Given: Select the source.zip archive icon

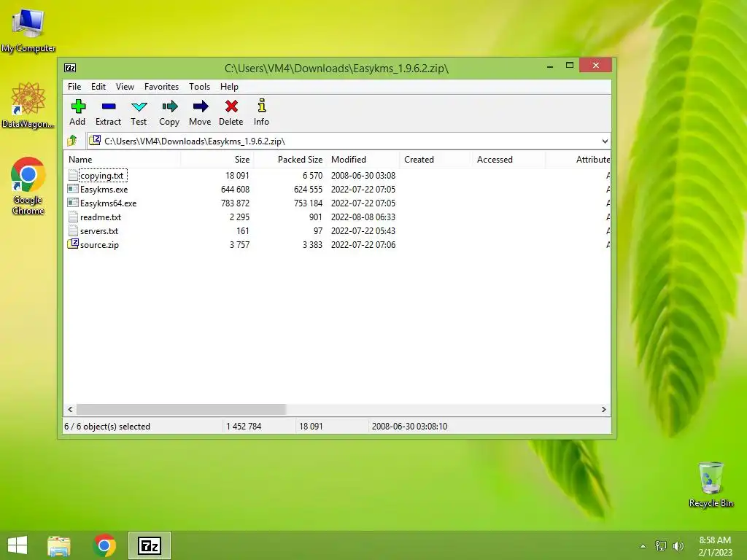Looking at the screenshot, I should point(73,244).
